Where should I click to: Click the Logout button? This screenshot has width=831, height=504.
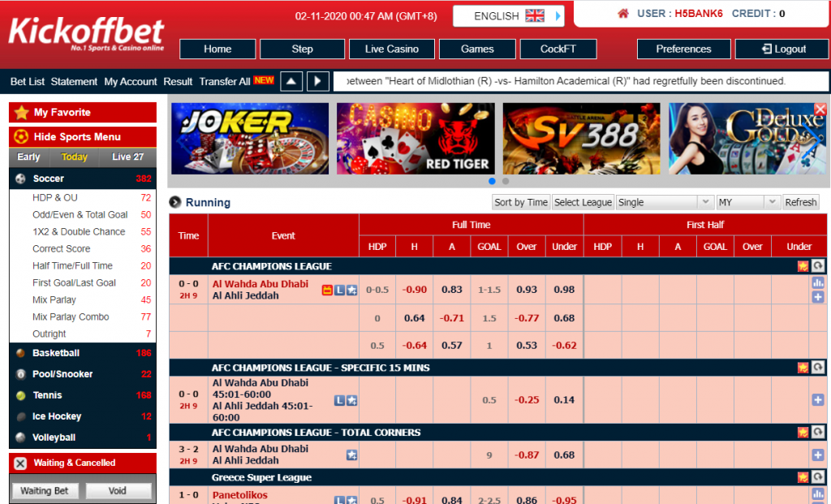pyautogui.click(x=782, y=49)
